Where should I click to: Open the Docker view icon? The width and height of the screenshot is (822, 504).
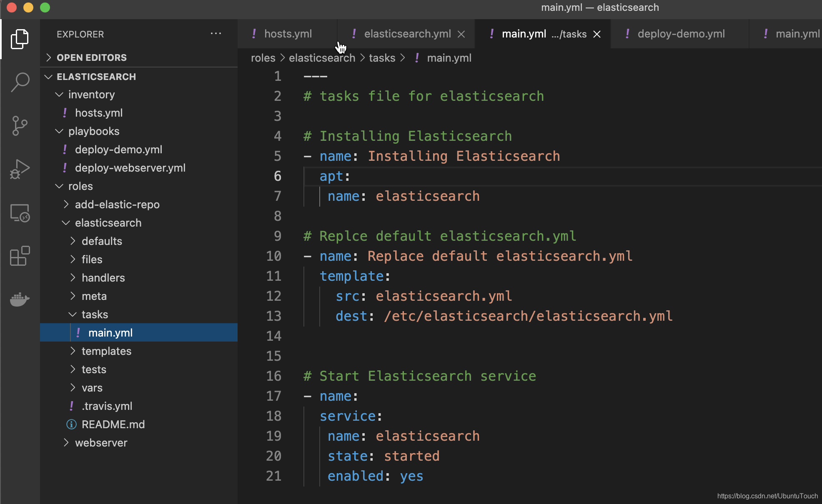pyautogui.click(x=20, y=299)
